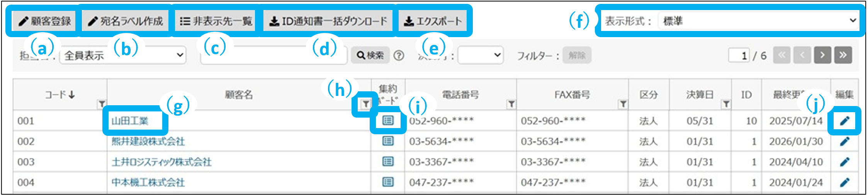Click the エクスポート button
Image resolution: width=868 pixels, height=195 pixels.
point(433,21)
